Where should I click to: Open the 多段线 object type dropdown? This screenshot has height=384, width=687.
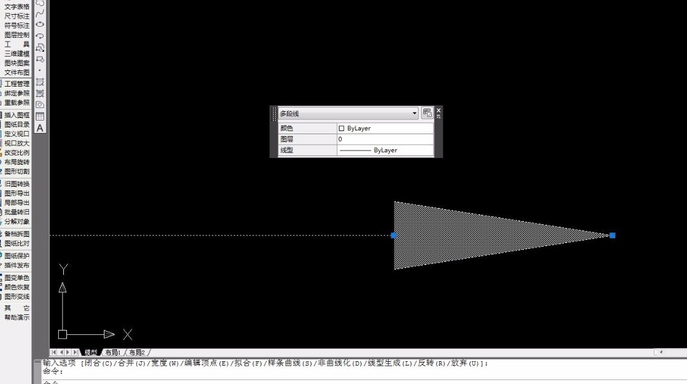click(x=348, y=114)
